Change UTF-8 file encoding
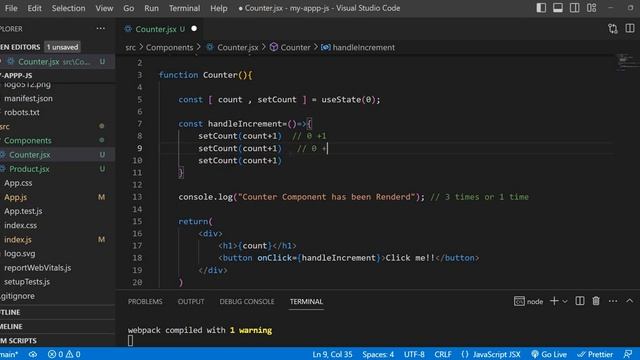 point(414,354)
